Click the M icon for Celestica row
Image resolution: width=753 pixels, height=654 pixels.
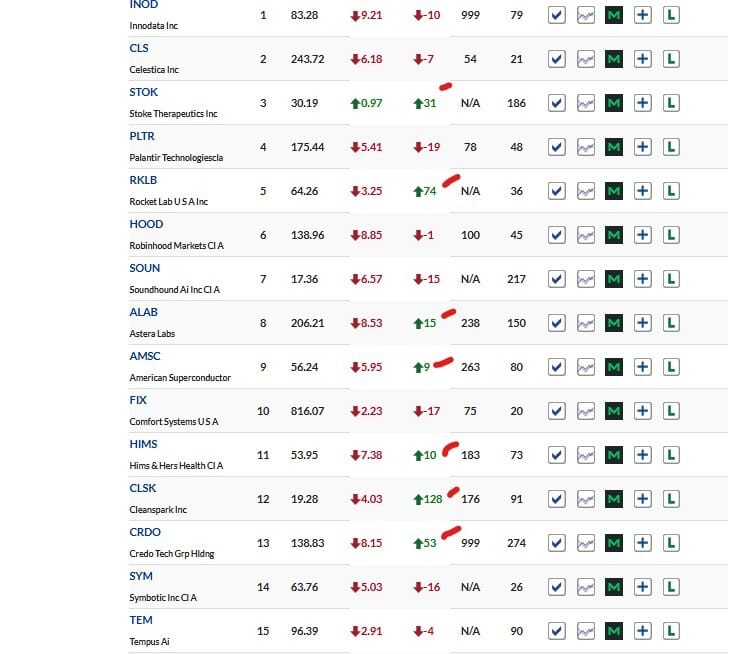(614, 59)
